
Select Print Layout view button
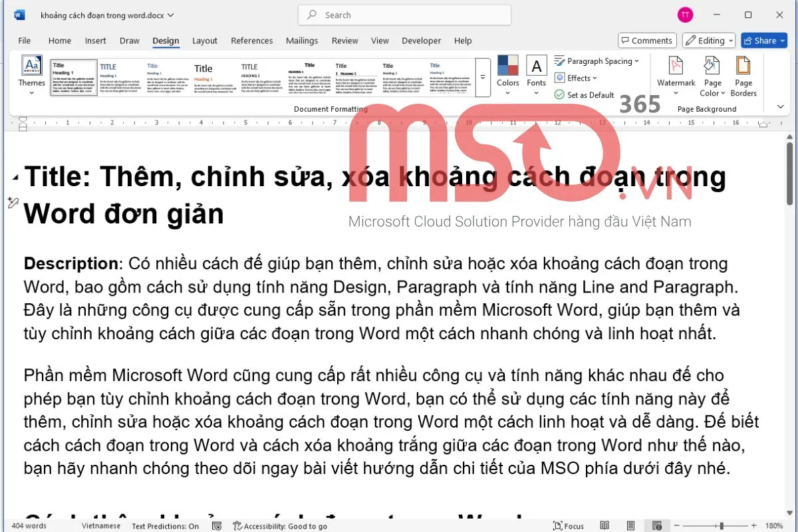630,526
